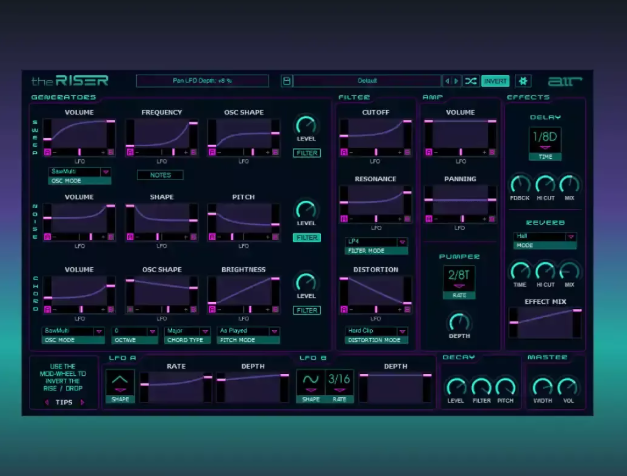Open the LFO A shape selector

point(120,386)
